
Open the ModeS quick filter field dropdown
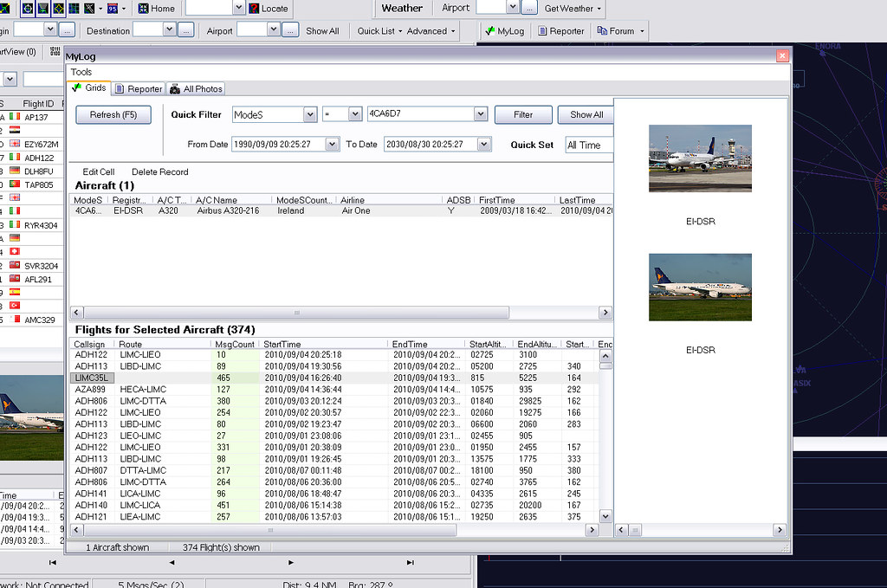[310, 115]
